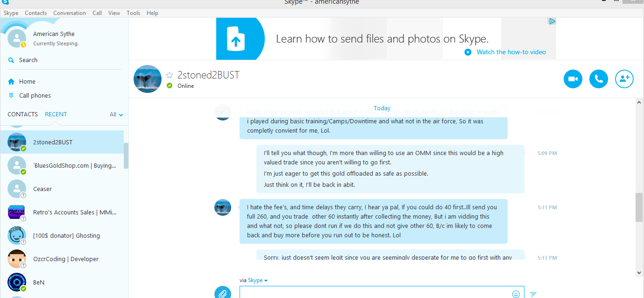
Task: Start a video call with 2stoned2BUST
Action: [573, 79]
